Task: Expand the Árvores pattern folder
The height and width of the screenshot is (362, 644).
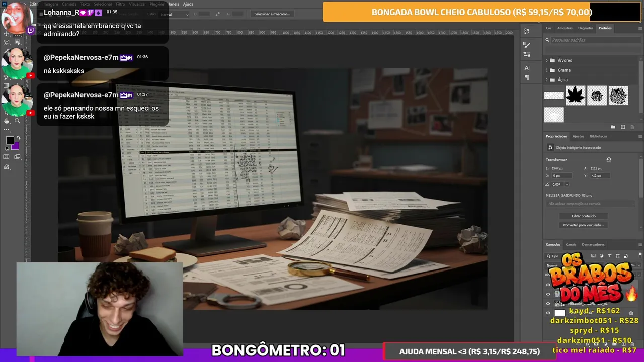Action: pos(547,60)
